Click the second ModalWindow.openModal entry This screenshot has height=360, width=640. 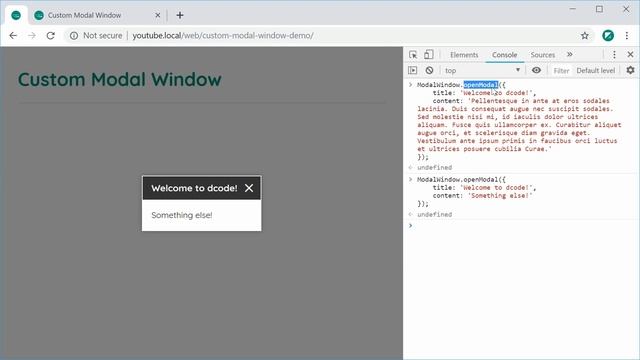coord(461,180)
